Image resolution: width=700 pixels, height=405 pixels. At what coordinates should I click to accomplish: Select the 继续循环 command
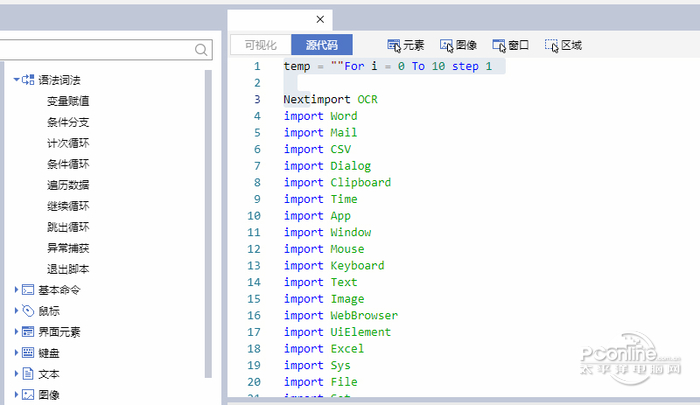point(68,206)
